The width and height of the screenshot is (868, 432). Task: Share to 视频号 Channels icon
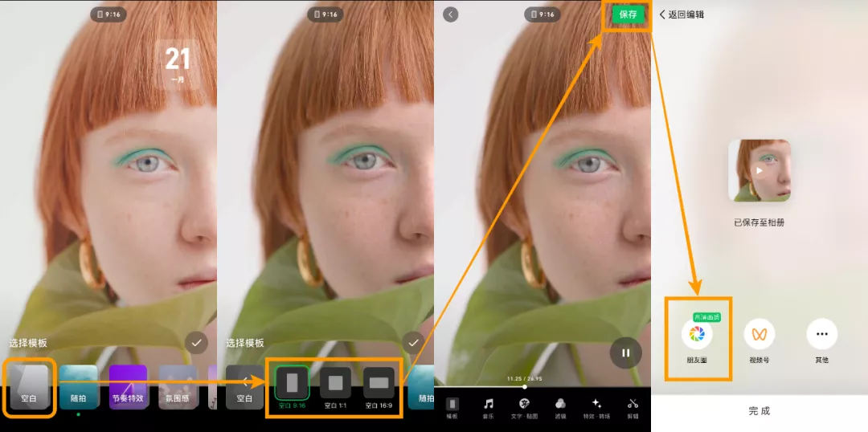(759, 334)
